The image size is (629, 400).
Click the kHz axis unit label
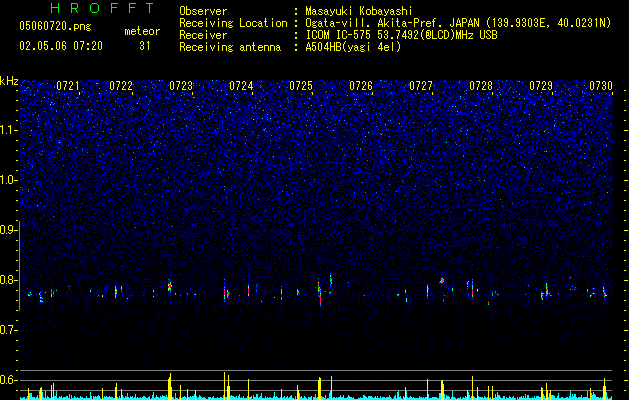pos(9,81)
